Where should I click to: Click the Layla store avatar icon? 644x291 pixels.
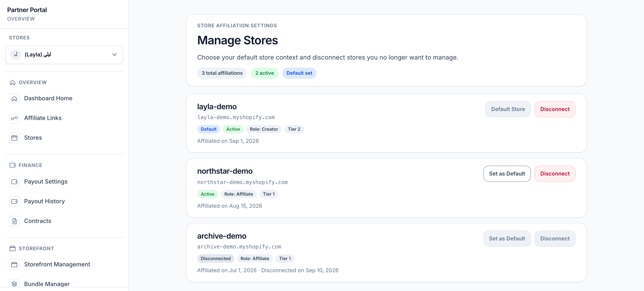click(15, 55)
